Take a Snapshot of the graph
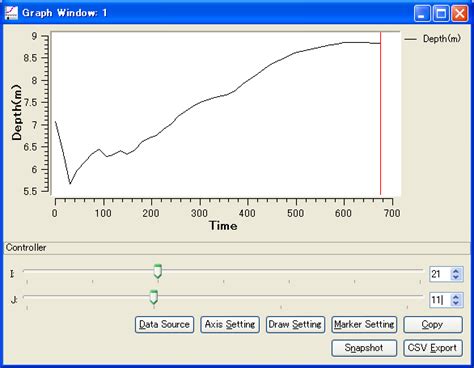This screenshot has width=474, height=368. click(x=364, y=348)
